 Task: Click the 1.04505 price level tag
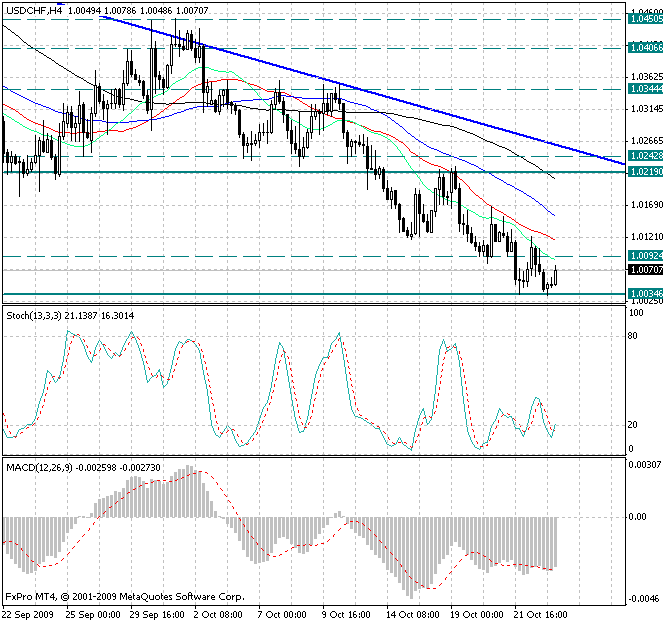pyautogui.click(x=643, y=18)
